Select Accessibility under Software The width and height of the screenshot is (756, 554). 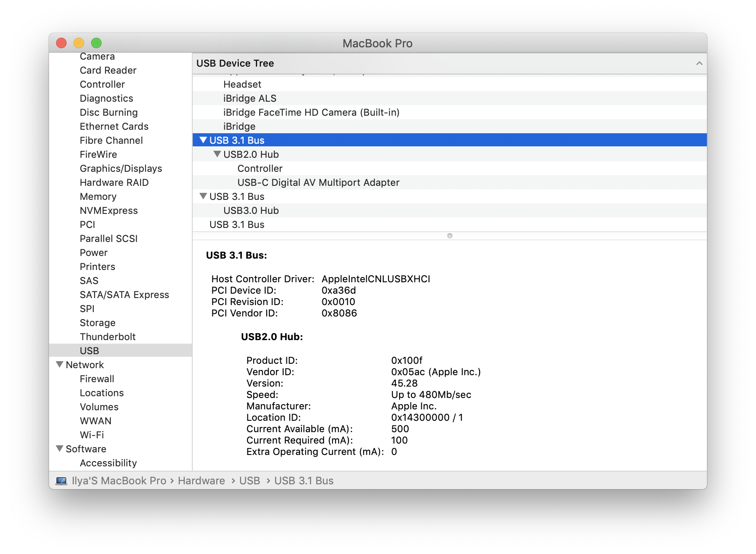coord(108,463)
